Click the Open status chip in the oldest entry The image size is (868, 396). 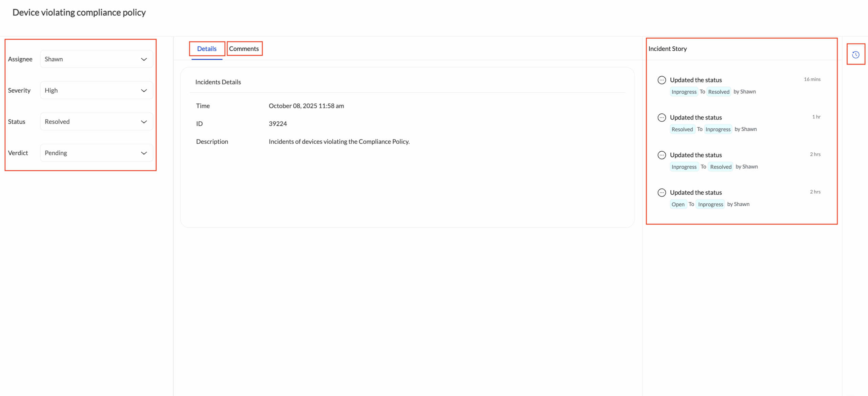pyautogui.click(x=678, y=204)
